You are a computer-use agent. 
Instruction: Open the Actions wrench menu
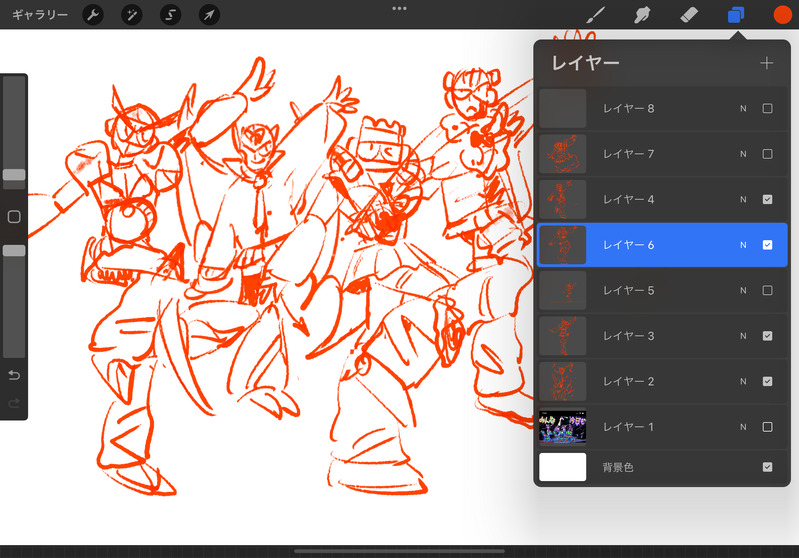tap(93, 15)
